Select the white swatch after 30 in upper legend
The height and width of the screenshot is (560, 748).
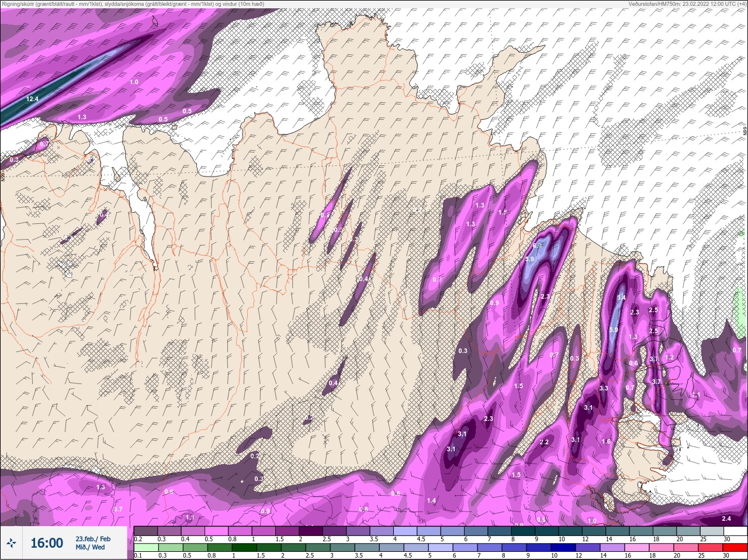pyautogui.click(x=735, y=531)
